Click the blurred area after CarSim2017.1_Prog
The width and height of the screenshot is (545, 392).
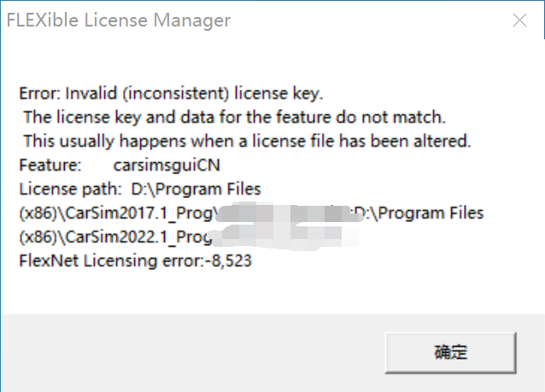click(x=282, y=213)
